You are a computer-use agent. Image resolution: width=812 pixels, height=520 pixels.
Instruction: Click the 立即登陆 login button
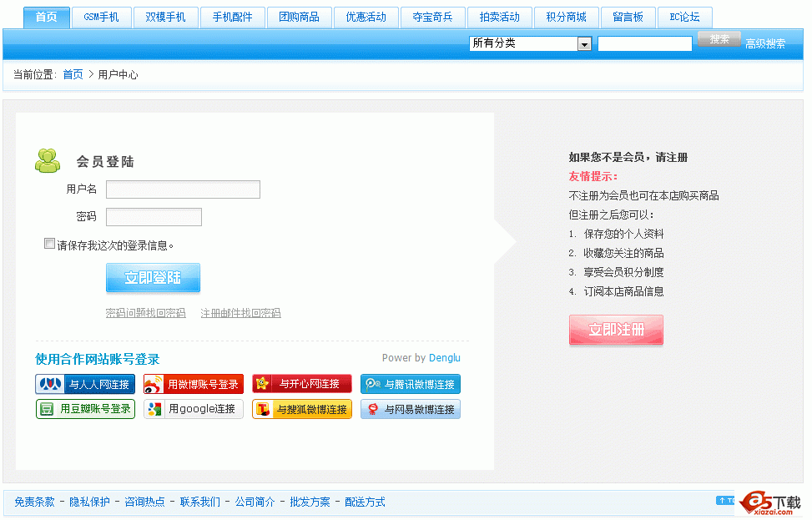click(153, 278)
